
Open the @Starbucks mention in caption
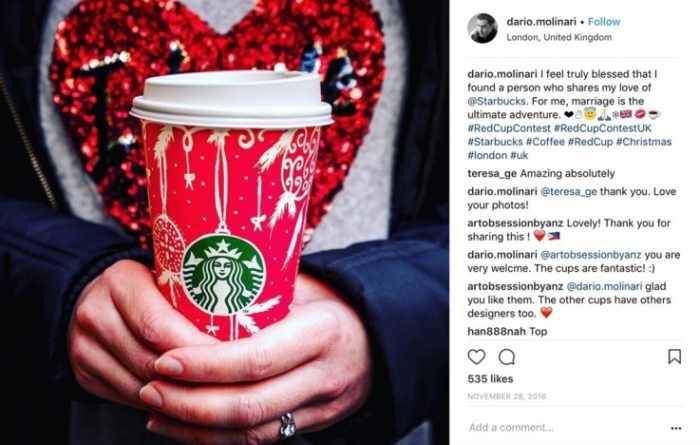pyautogui.click(x=496, y=101)
